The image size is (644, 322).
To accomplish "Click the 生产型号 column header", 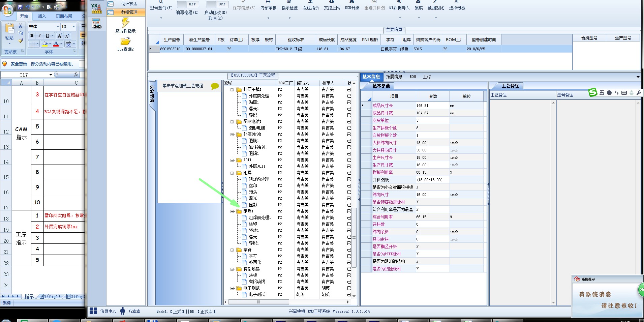I will (172, 39).
